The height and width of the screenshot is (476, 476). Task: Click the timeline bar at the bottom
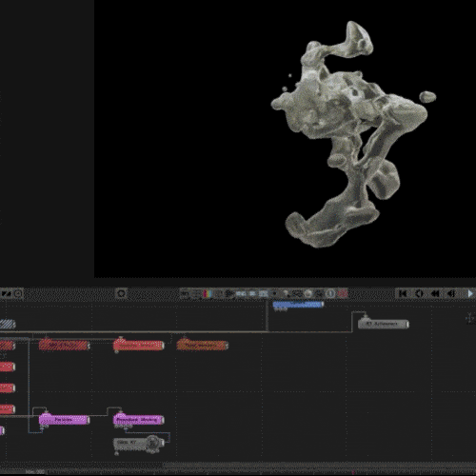click(x=238, y=472)
